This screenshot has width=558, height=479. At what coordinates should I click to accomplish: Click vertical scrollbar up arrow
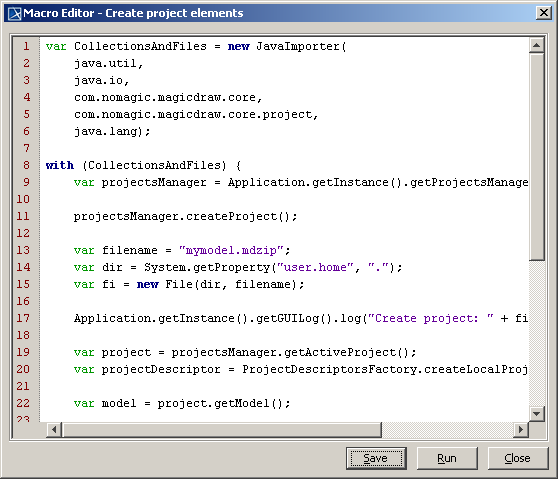pos(536,45)
